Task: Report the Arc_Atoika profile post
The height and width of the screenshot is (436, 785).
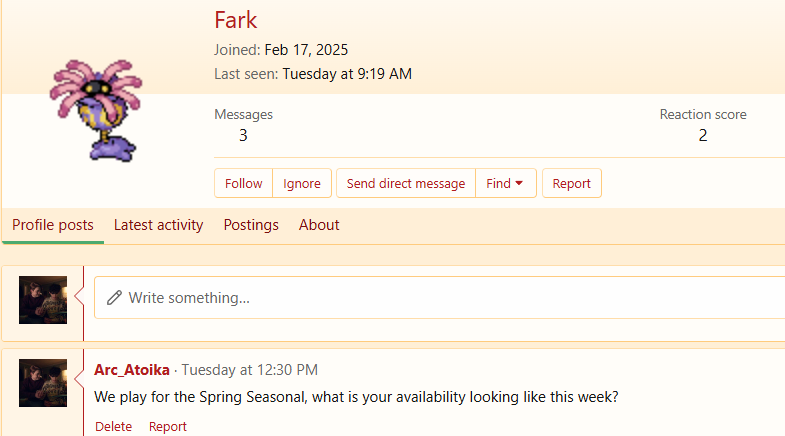Action: (168, 427)
